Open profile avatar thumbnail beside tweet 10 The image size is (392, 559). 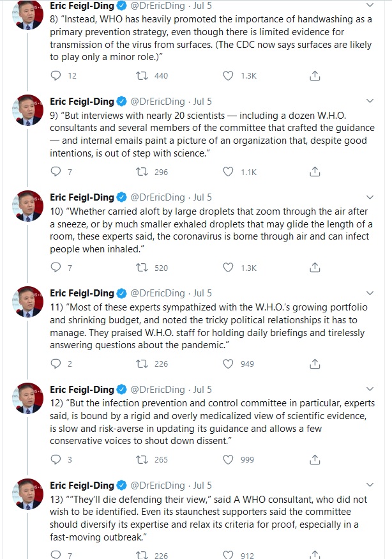[27, 205]
